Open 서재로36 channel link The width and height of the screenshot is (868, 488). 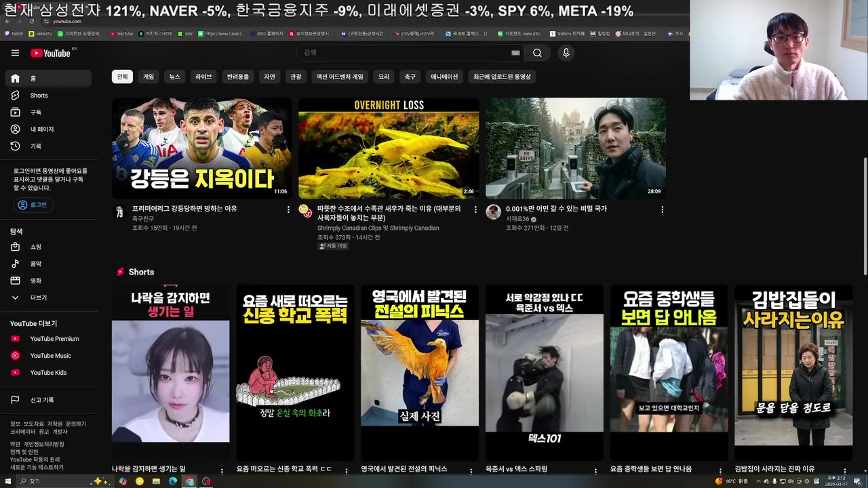tap(517, 219)
